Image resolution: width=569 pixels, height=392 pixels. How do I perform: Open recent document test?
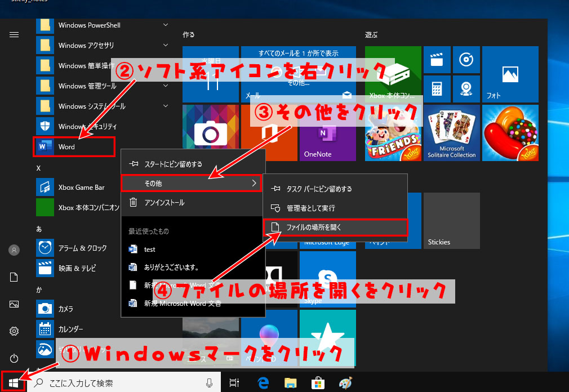193,249
